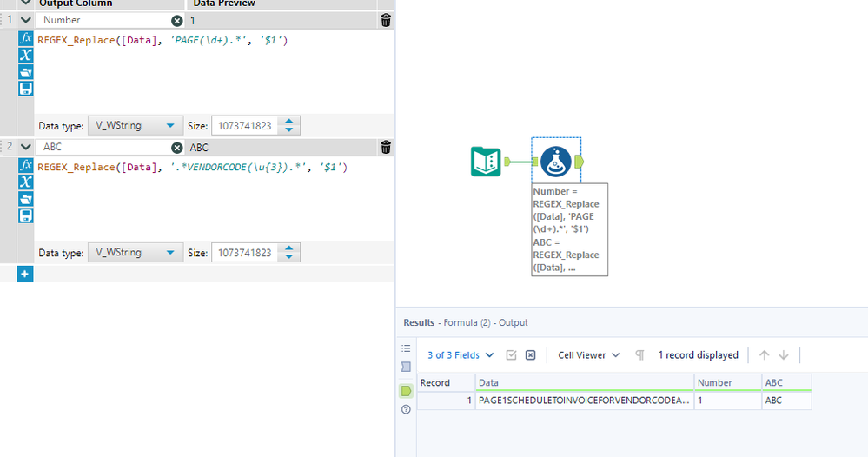The image size is (868, 457).
Task: Select the PAGE1SCHEDULETOINVOICE data cell
Action: (x=585, y=401)
